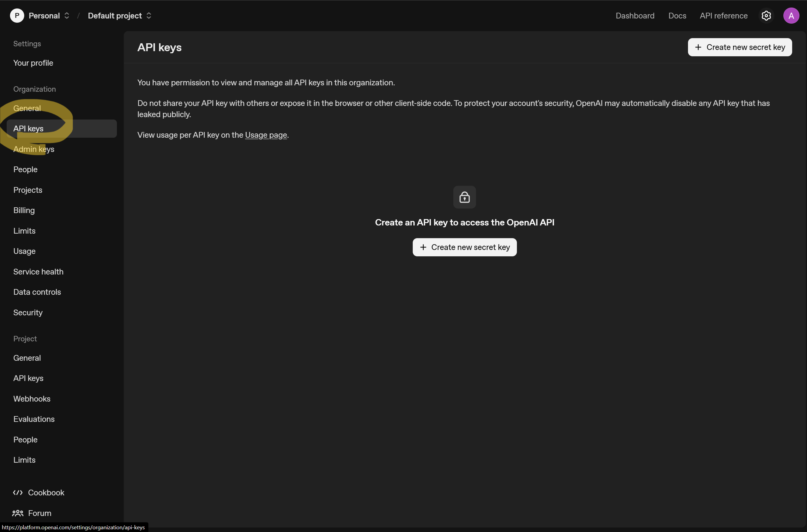Open Data controls settings
Viewport: 807px width, 532px height.
tap(37, 292)
